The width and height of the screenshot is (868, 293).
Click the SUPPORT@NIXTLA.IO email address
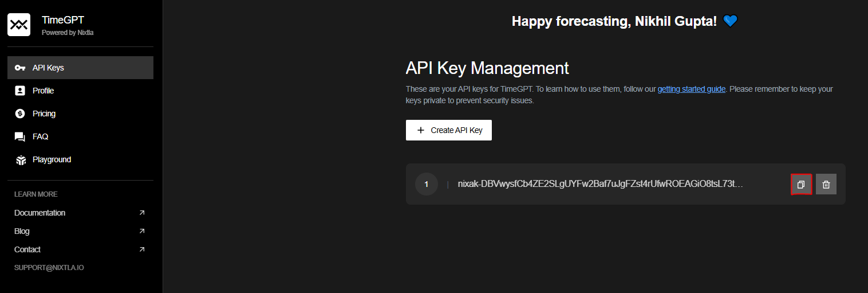49,268
